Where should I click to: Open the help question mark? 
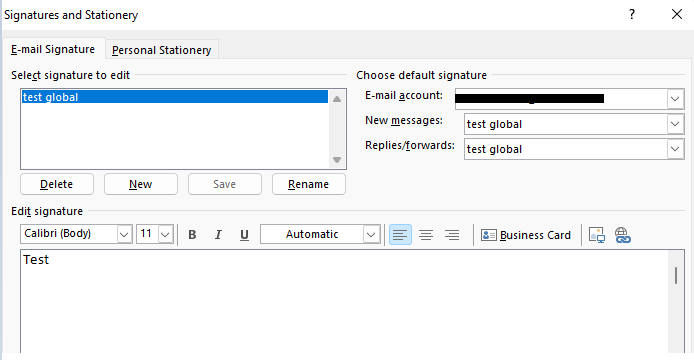click(x=632, y=15)
